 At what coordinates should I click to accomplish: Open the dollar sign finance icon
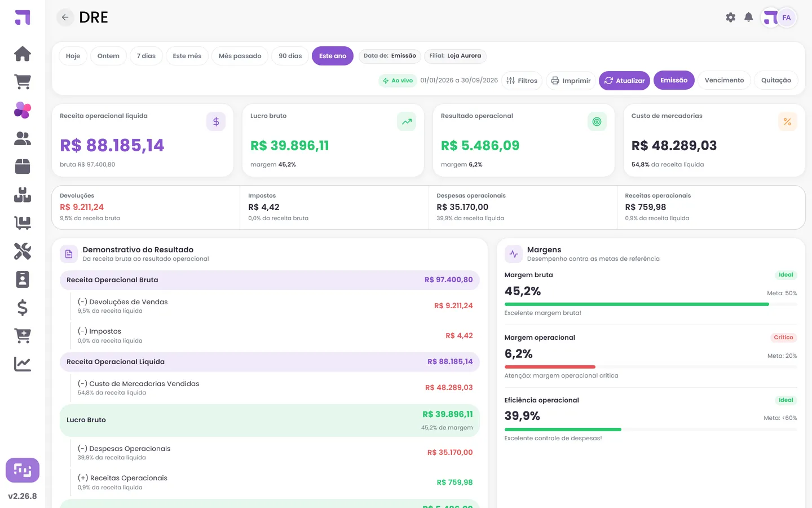(23, 308)
